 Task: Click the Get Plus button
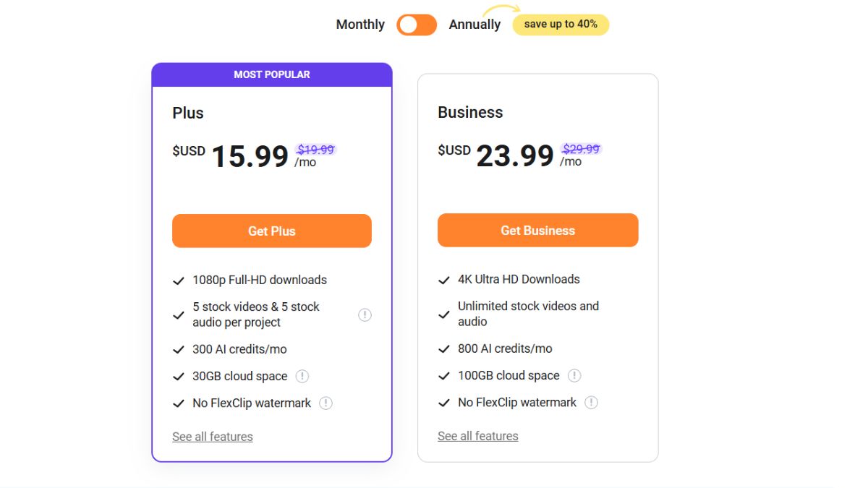pyautogui.click(x=272, y=231)
